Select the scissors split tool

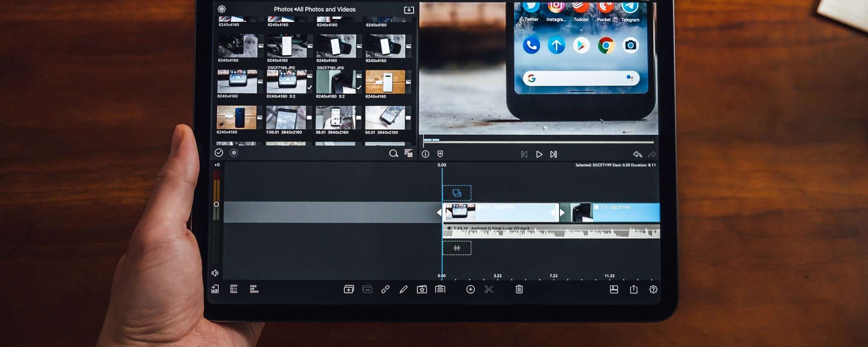488,289
